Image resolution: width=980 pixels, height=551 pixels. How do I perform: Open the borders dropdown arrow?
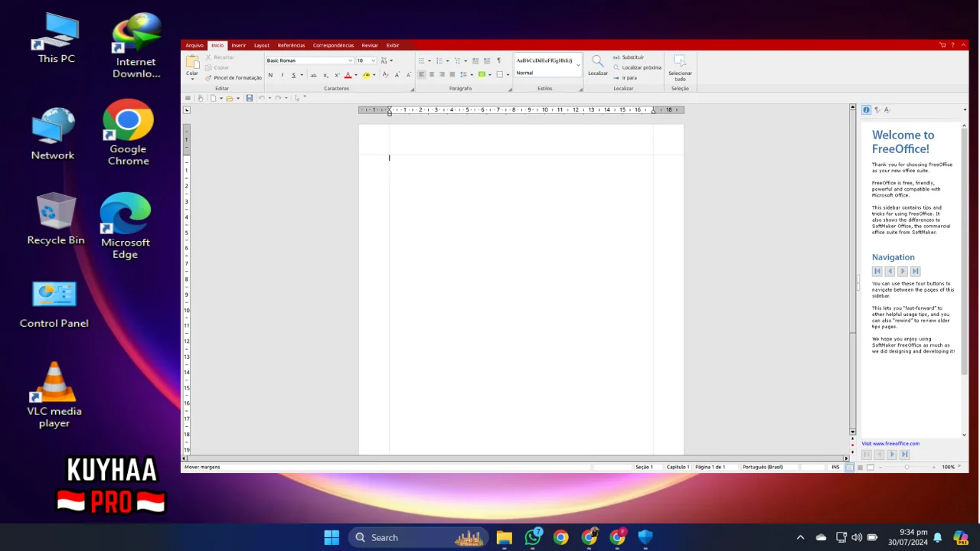coord(508,74)
